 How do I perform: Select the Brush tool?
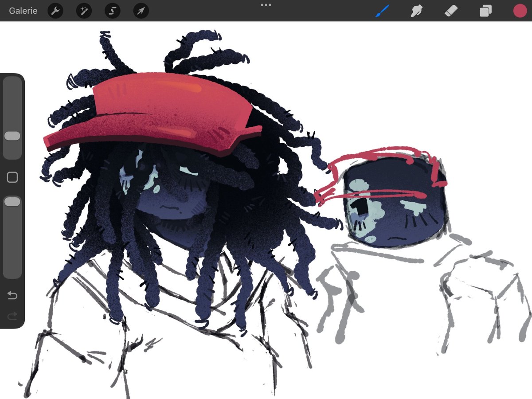(x=382, y=11)
